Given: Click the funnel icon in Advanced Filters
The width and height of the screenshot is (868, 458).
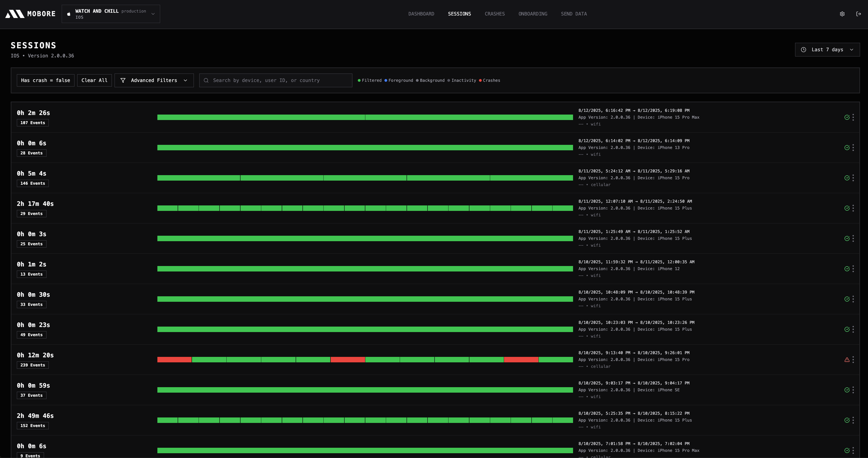Looking at the screenshot, I should (123, 80).
